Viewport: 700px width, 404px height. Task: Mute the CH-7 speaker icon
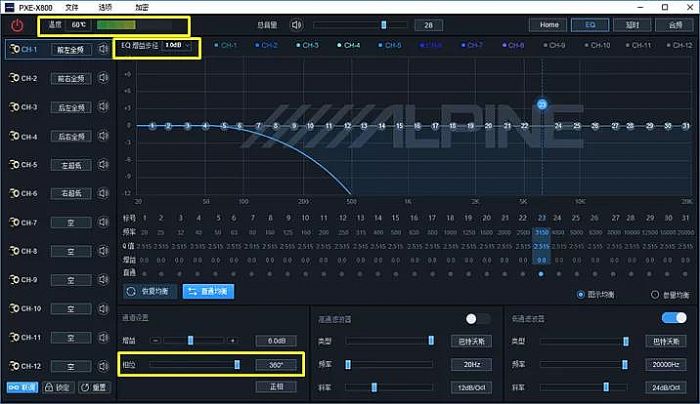point(103,222)
